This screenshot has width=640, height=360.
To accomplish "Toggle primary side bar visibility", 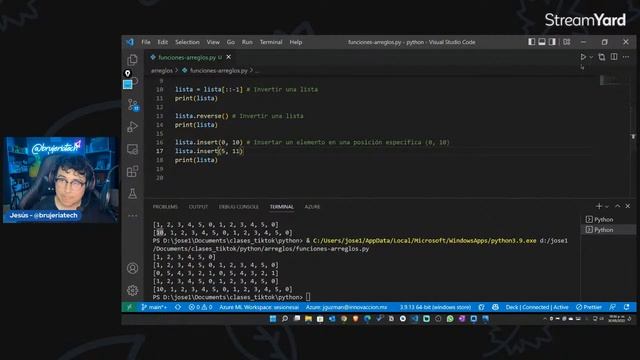I will pyautogui.click(x=531, y=42).
